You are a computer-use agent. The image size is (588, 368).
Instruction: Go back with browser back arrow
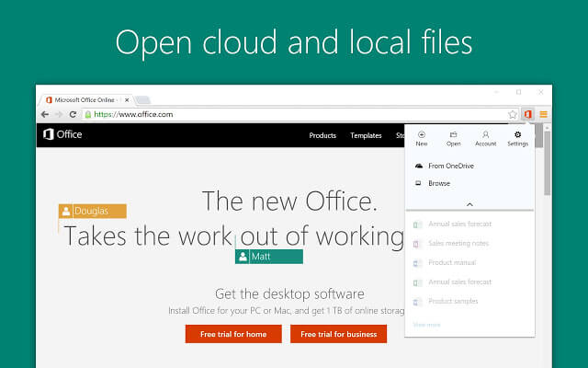45,114
